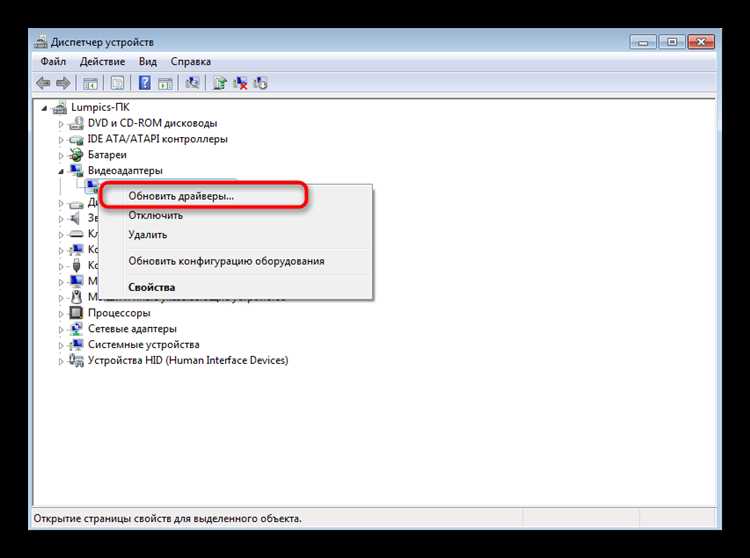Open the Файл menu

[53, 62]
